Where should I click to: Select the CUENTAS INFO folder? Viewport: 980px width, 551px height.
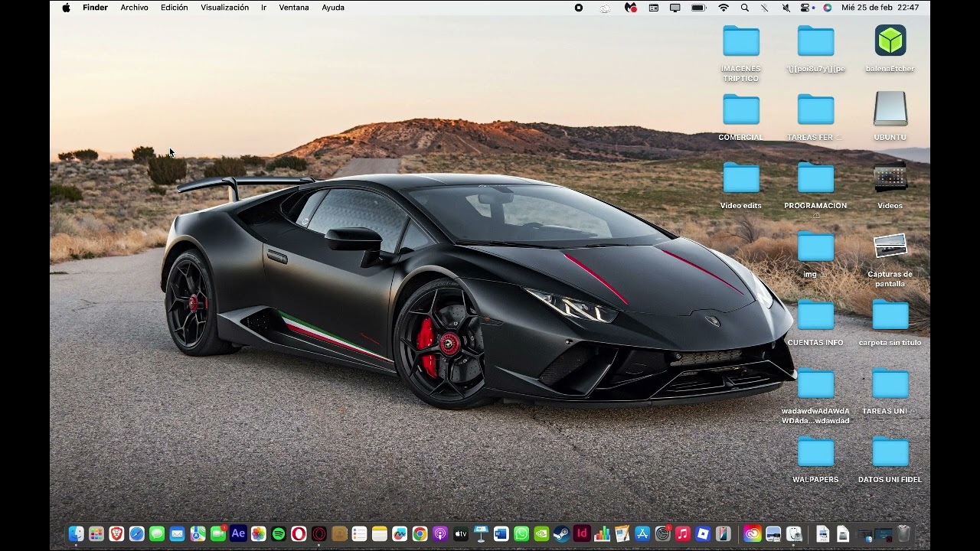click(x=815, y=323)
